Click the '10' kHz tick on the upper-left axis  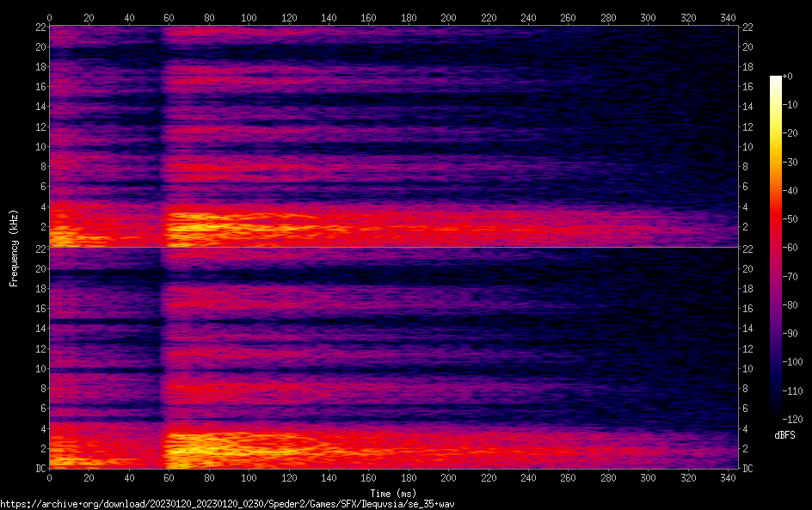coord(39,146)
